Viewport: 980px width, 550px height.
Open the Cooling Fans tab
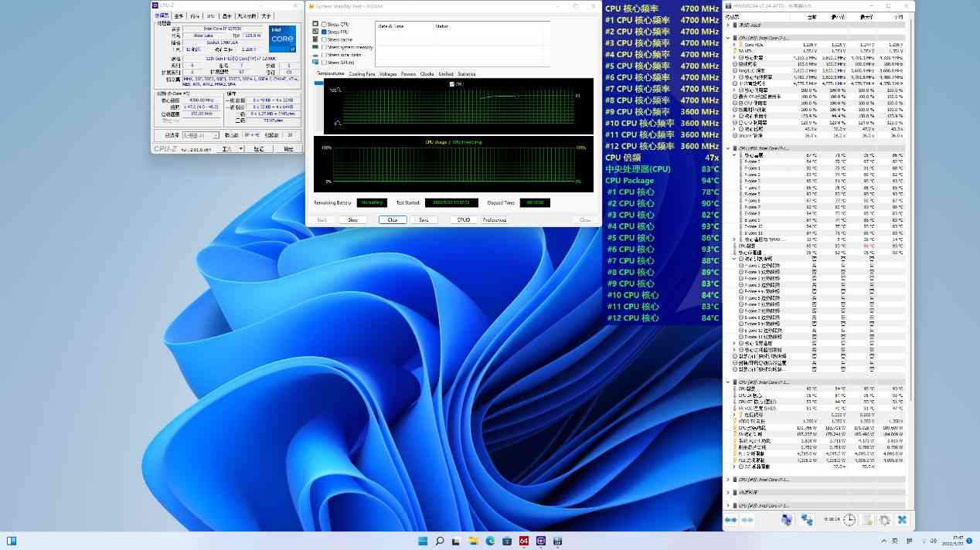362,74
